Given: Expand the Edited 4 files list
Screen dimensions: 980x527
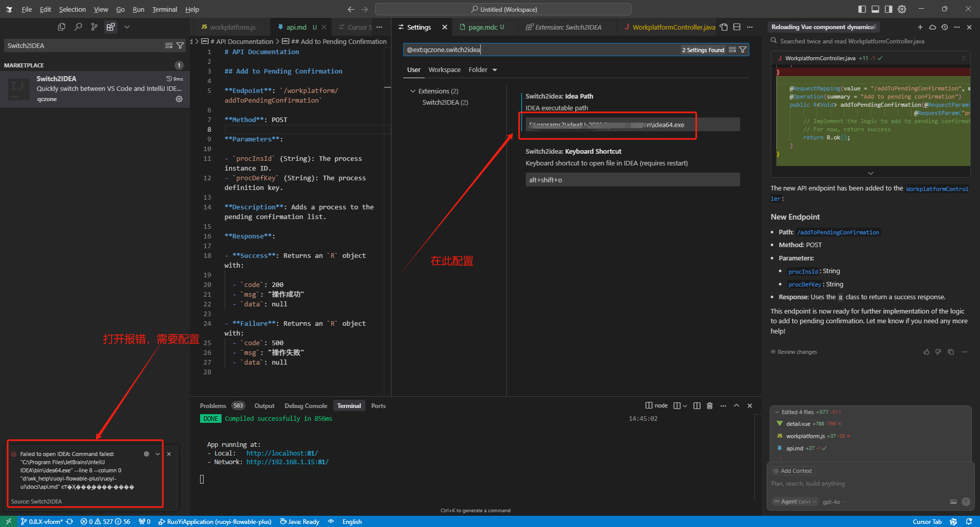Looking at the screenshot, I should click(777, 412).
